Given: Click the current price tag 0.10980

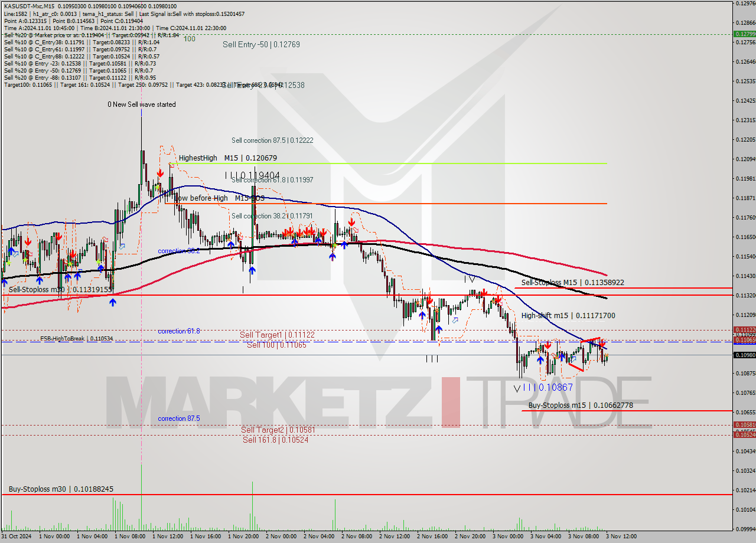Looking at the screenshot, I should pos(744,355).
